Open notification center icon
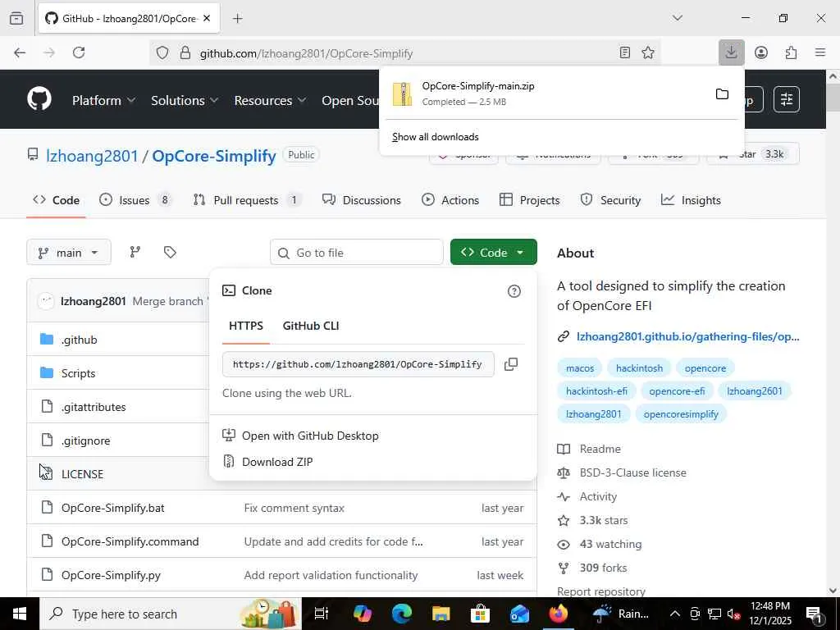The height and width of the screenshot is (630, 840). coord(815,614)
